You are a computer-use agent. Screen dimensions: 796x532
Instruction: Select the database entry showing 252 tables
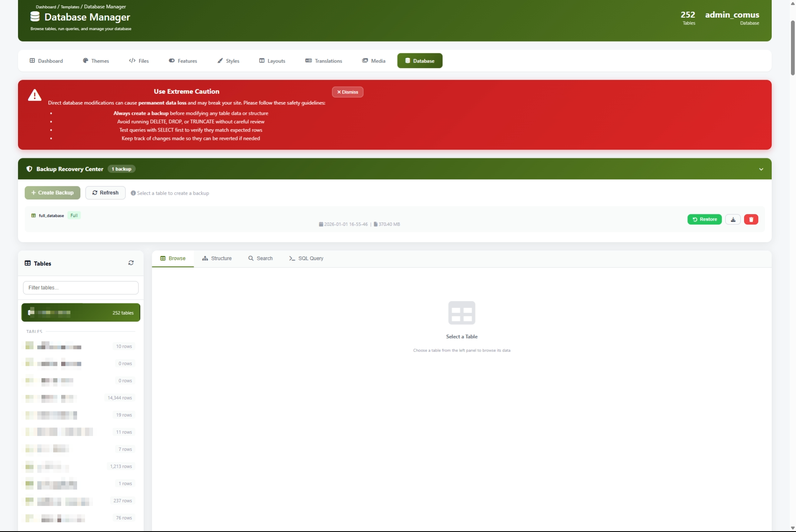(80, 312)
